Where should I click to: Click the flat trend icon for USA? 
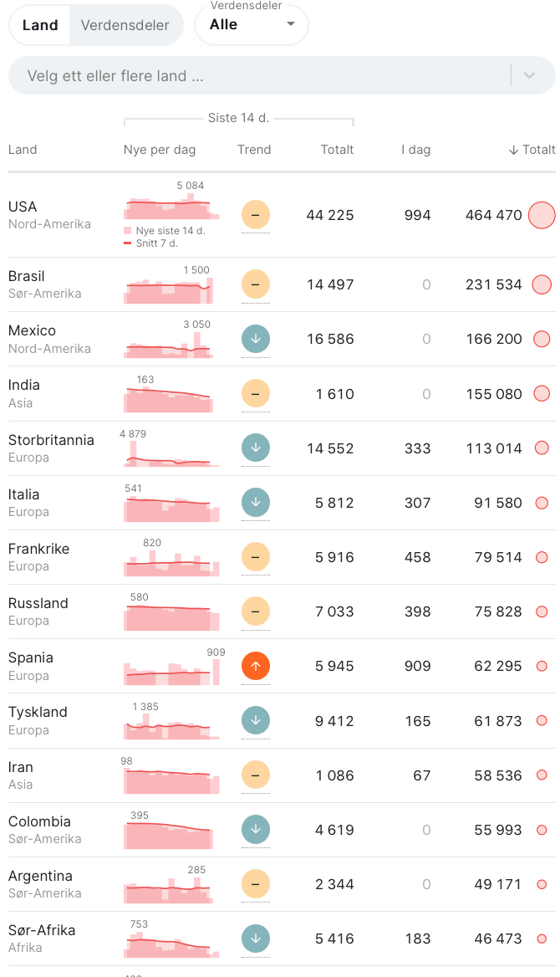tap(255, 215)
